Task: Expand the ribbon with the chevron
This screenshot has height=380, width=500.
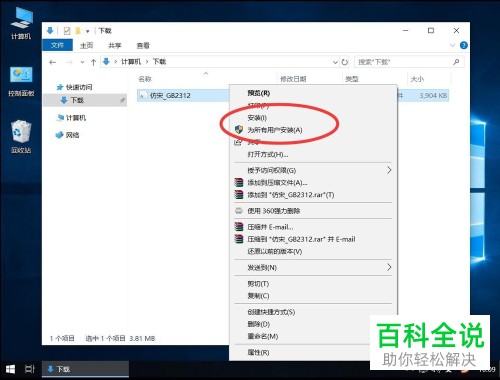Action: pyautogui.click(x=452, y=45)
